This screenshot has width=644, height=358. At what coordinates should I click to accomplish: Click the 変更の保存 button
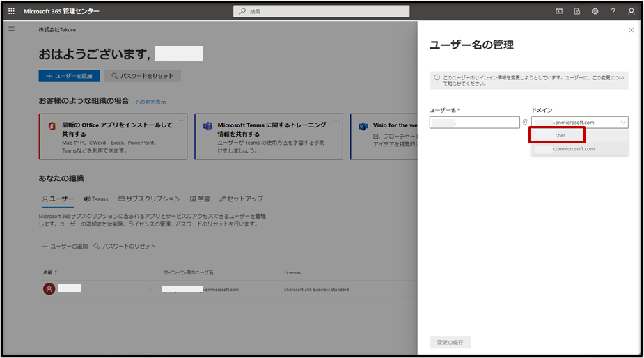[450, 343]
